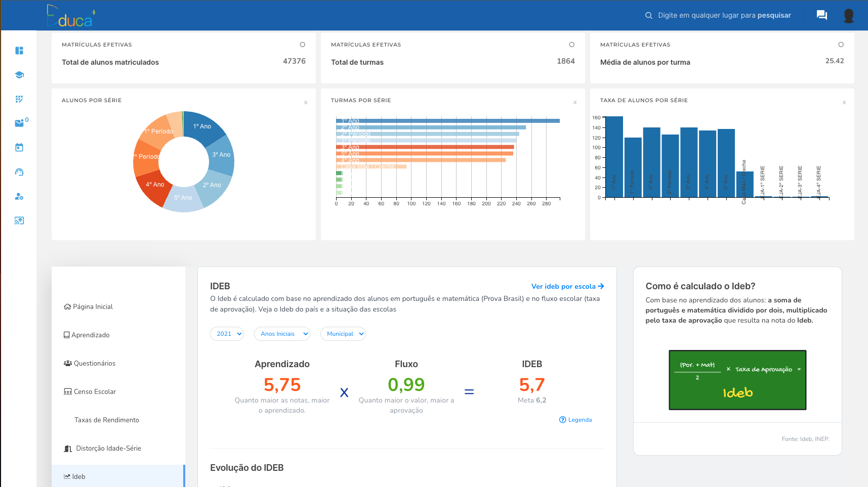Click the Fluxo 0,99 value
The image size is (868, 487).
pos(406,385)
